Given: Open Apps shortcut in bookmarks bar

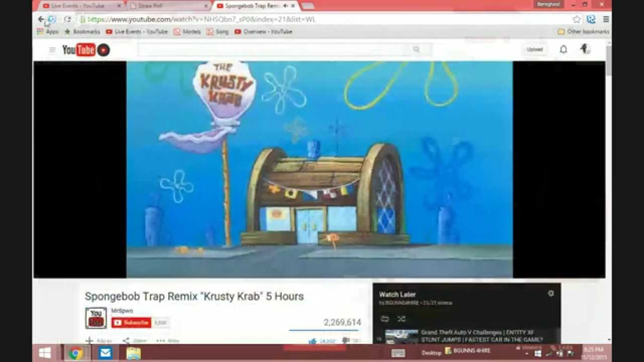Looking at the screenshot, I should (48, 31).
